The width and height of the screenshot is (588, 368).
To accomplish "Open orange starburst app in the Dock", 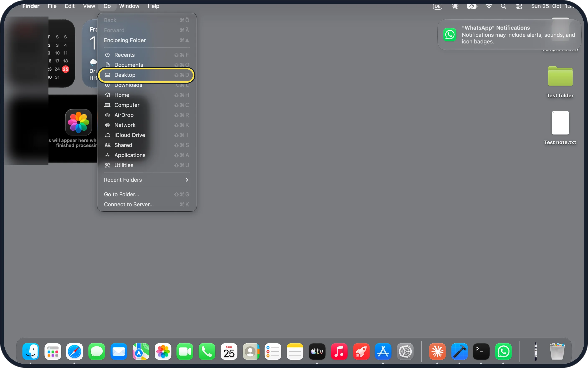I will tap(437, 352).
